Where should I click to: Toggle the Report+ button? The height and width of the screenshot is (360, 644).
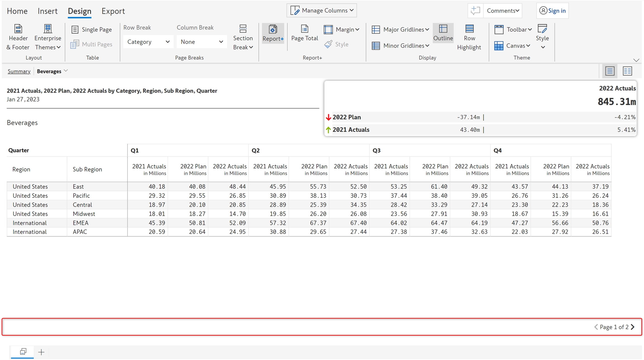(x=273, y=33)
